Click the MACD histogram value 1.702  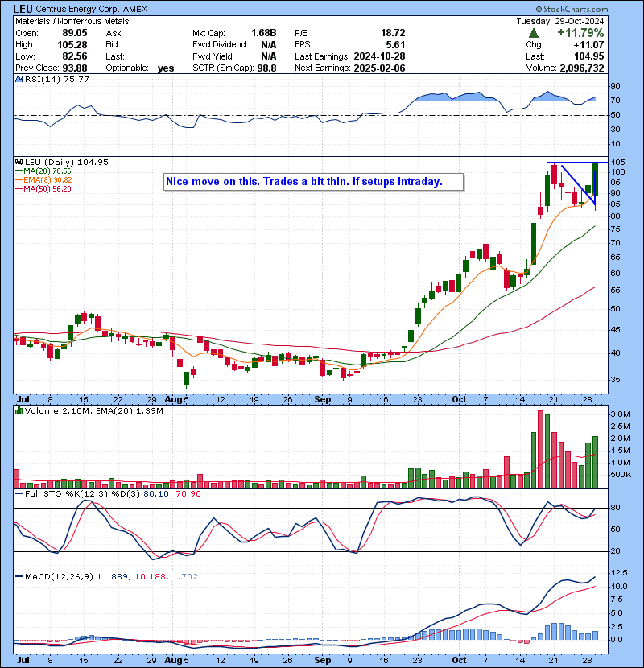click(x=185, y=577)
